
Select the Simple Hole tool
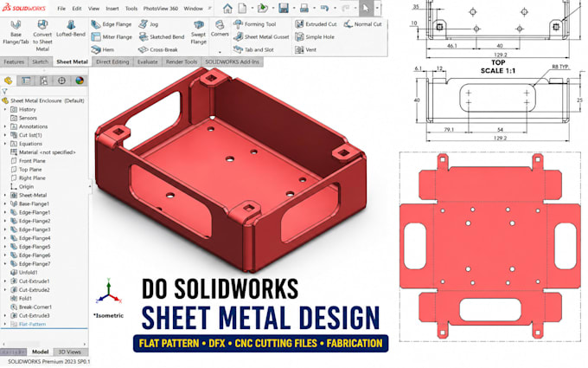click(315, 36)
